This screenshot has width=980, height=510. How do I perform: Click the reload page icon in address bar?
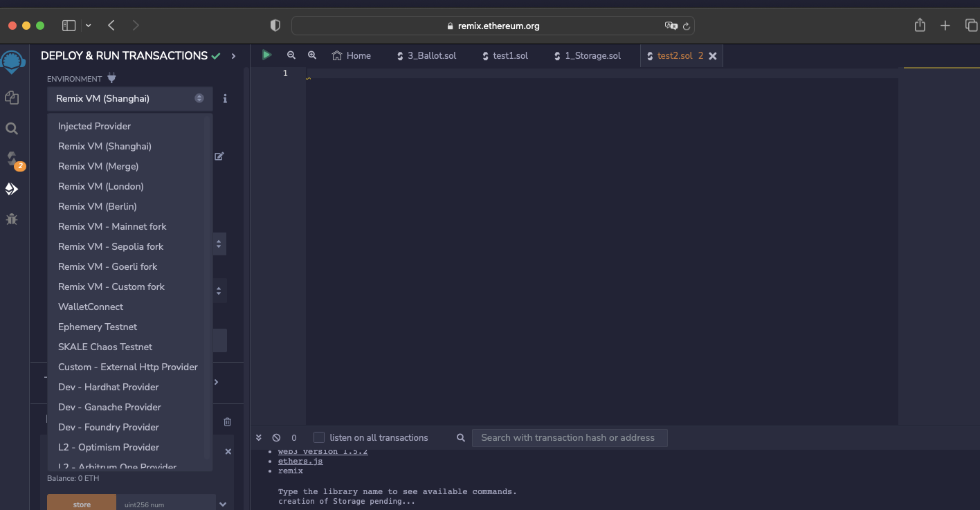(686, 26)
